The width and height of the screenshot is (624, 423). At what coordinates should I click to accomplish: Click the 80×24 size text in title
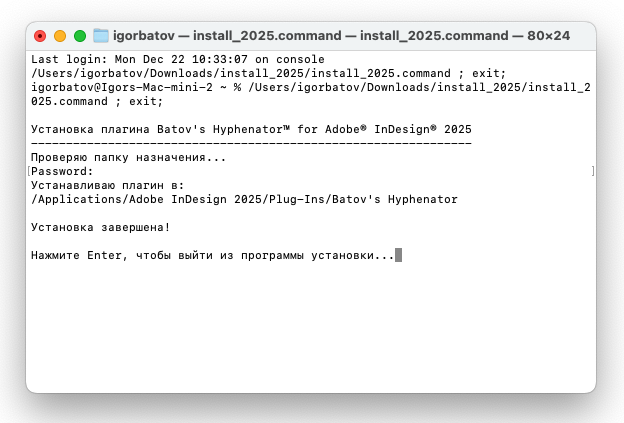click(x=548, y=36)
